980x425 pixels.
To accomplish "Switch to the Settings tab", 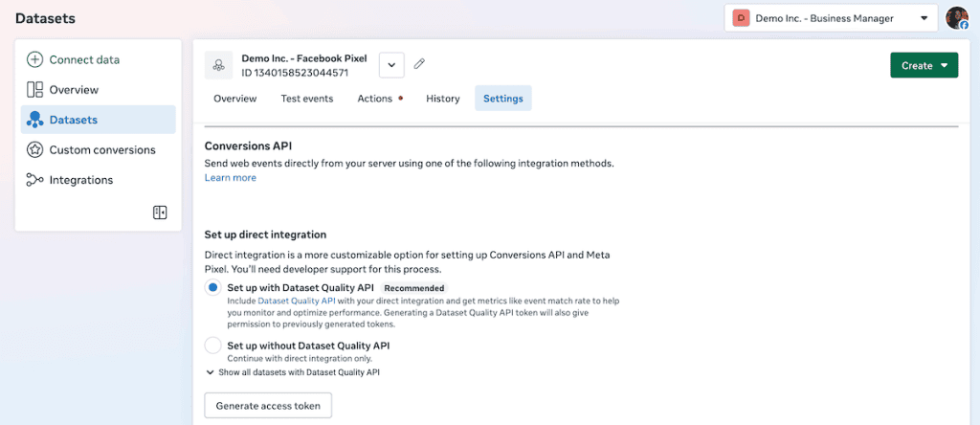I will tap(503, 99).
